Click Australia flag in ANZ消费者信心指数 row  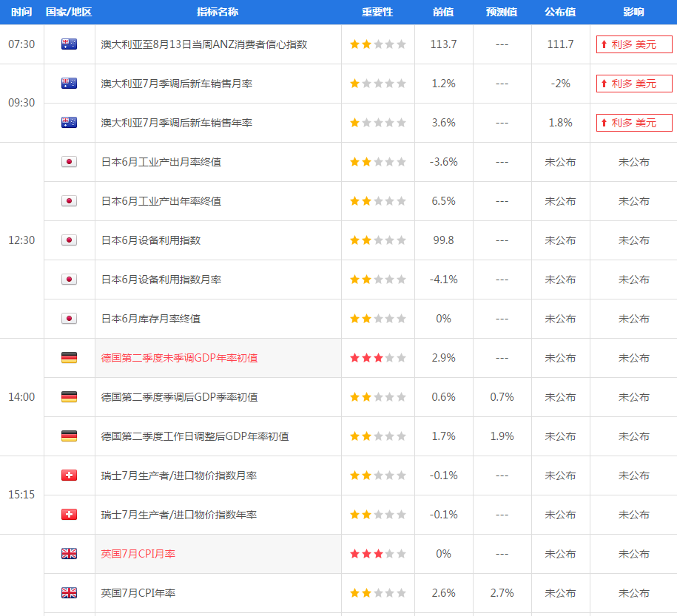[69, 44]
